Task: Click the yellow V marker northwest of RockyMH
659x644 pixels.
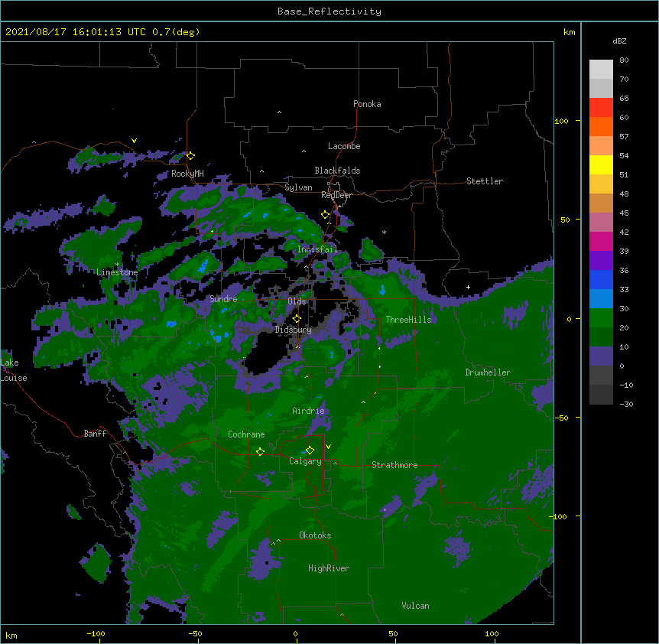Action: (134, 141)
